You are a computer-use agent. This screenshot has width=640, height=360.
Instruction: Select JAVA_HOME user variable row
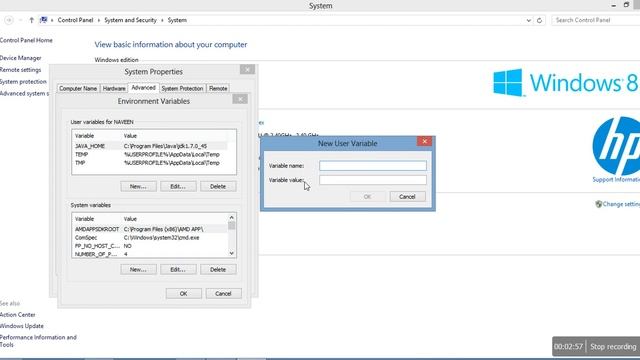click(x=150, y=146)
